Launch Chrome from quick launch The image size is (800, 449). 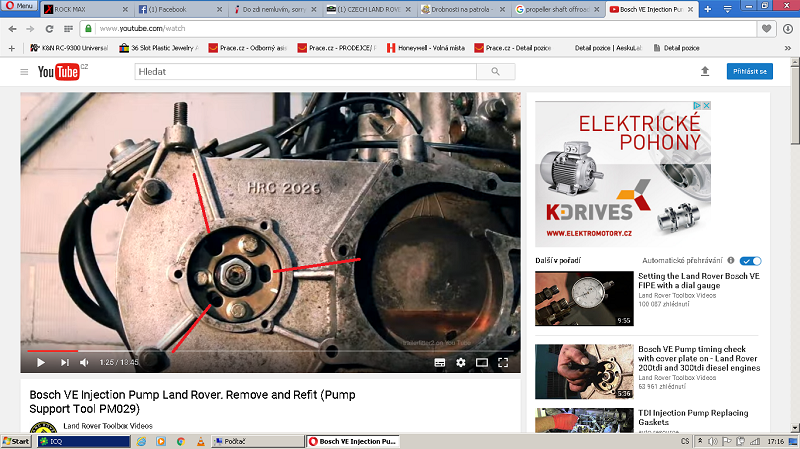tap(181, 441)
